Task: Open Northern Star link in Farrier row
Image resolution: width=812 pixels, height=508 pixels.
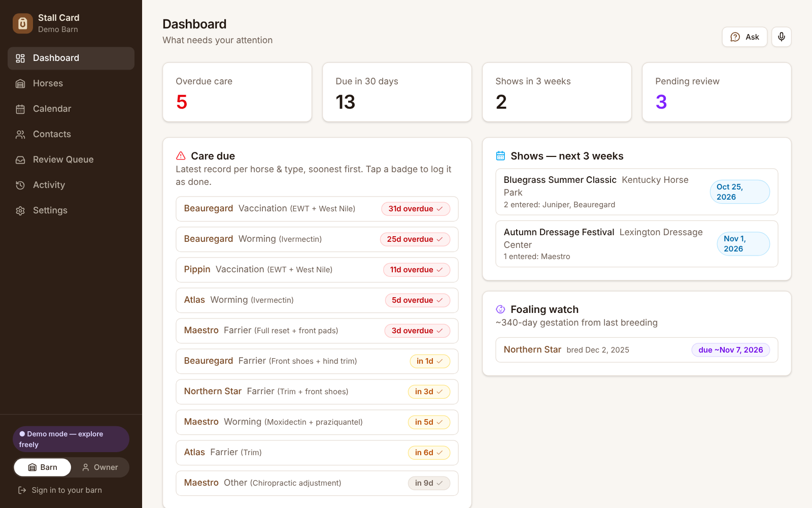Action: click(x=213, y=391)
